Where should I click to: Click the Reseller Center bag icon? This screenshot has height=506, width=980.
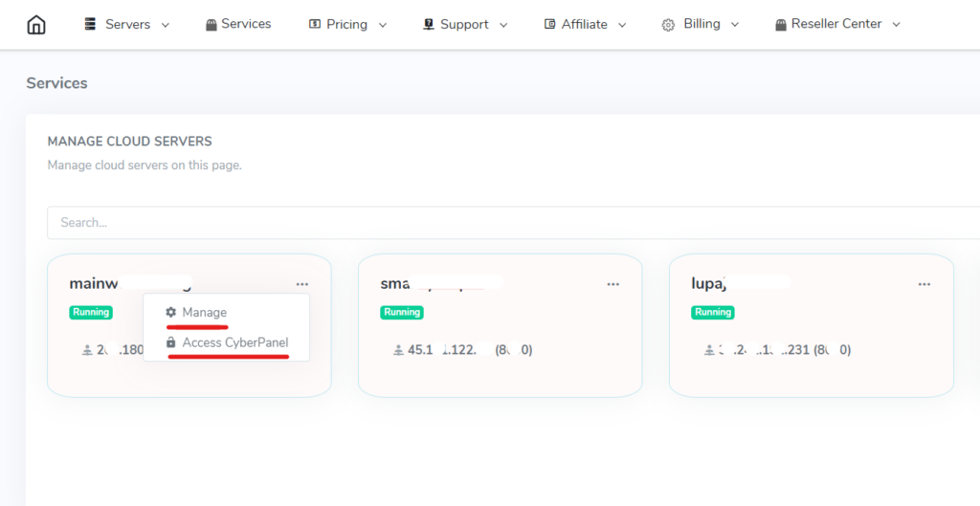(781, 24)
